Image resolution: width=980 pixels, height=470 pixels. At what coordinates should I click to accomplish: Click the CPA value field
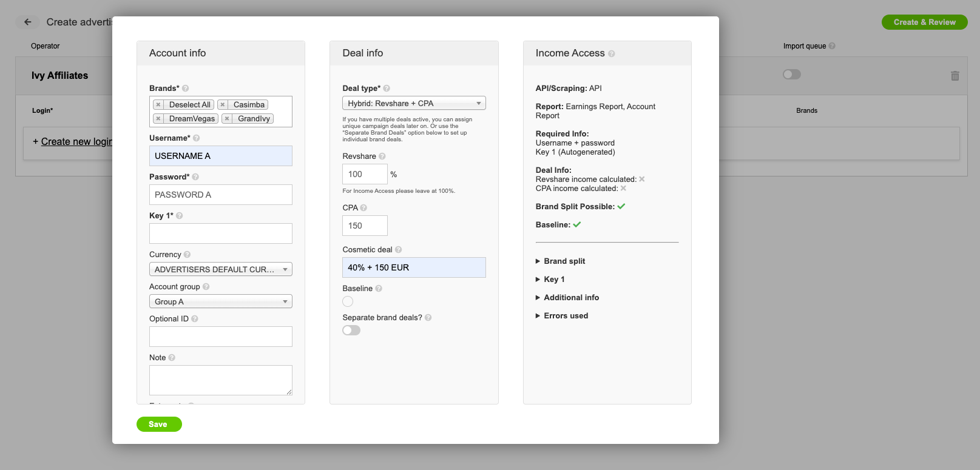(365, 226)
